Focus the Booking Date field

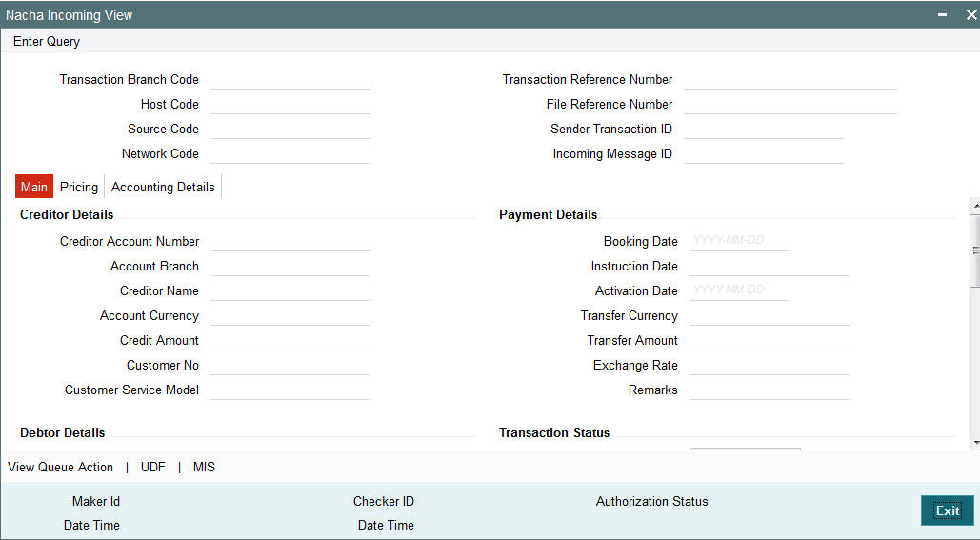pos(739,241)
